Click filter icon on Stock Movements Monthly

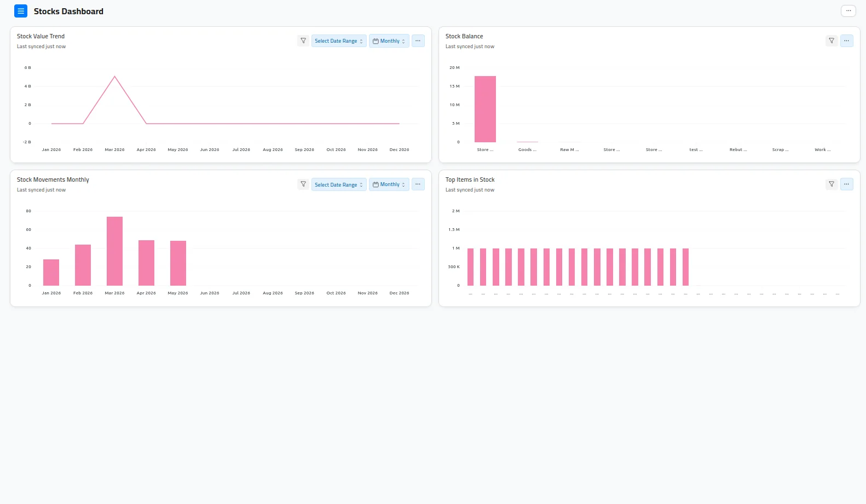click(303, 184)
